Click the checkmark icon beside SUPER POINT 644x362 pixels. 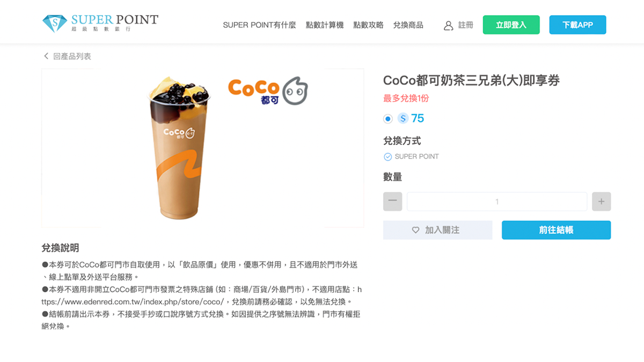(x=387, y=157)
